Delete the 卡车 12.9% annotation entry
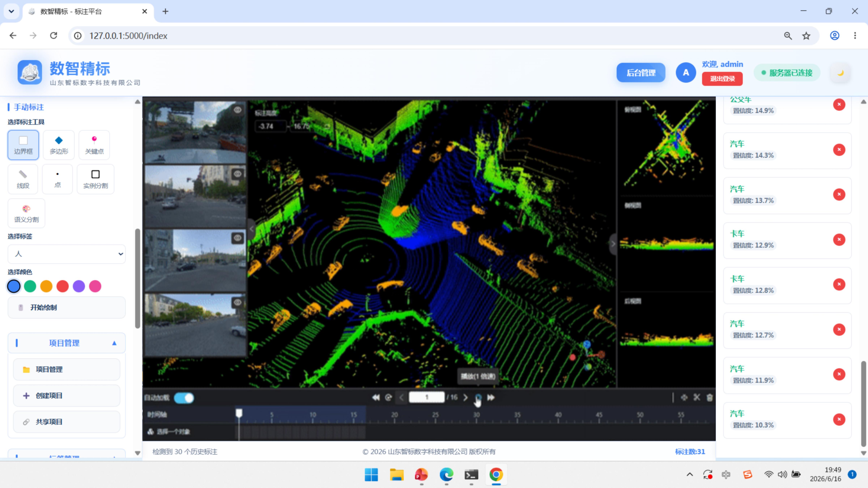The height and width of the screenshot is (488, 868). (839, 239)
